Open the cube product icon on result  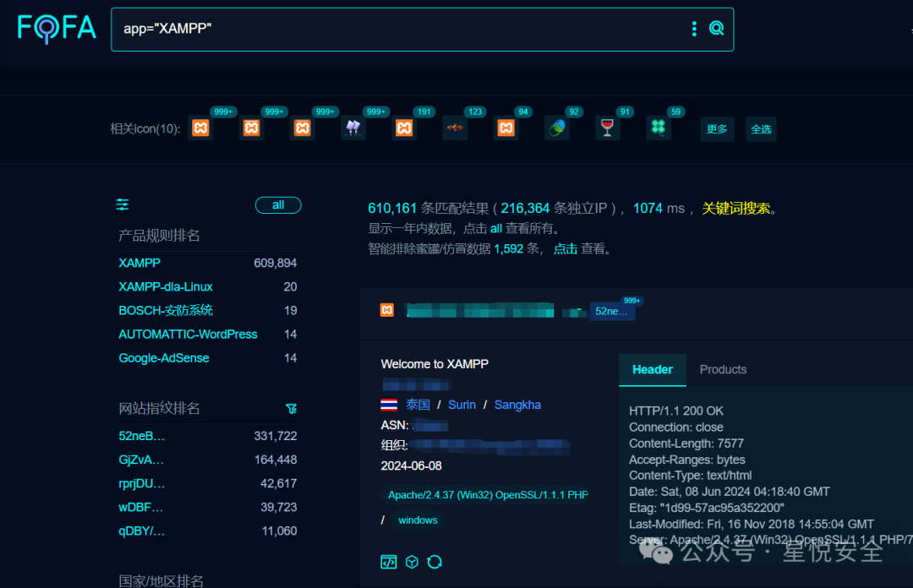[412, 562]
